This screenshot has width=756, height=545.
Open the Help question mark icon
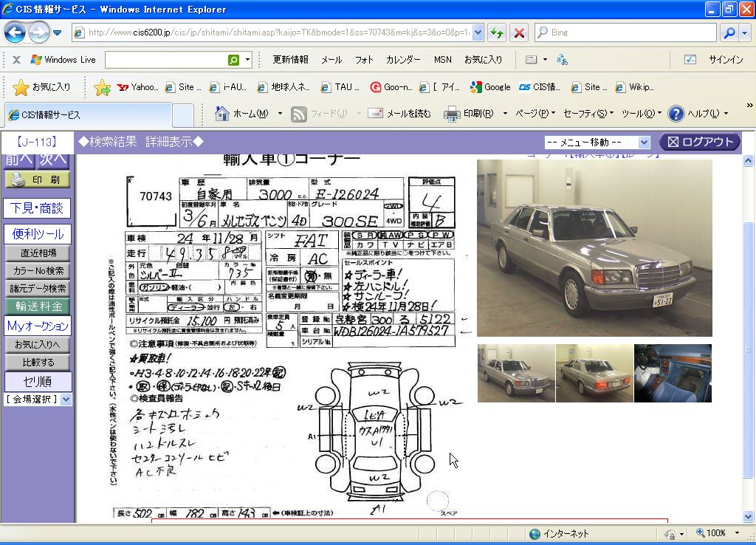(676, 114)
